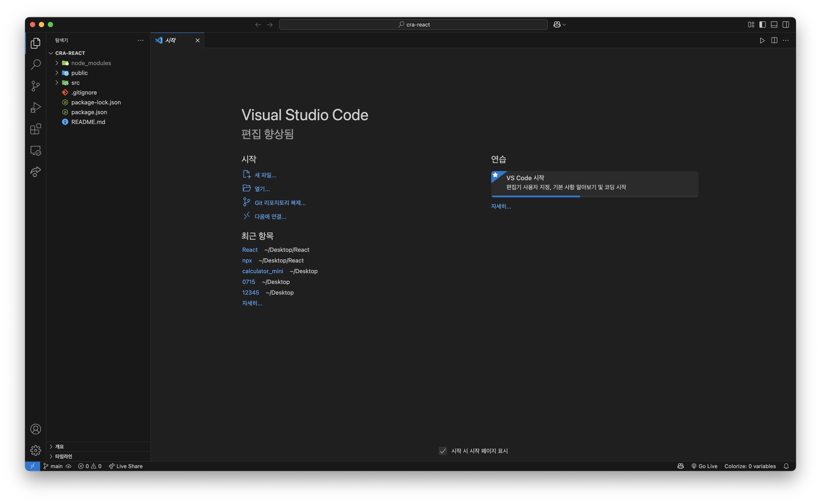This screenshot has width=821, height=504.
Task: Open the Copilot chat menu in title bar
Action: [559, 25]
